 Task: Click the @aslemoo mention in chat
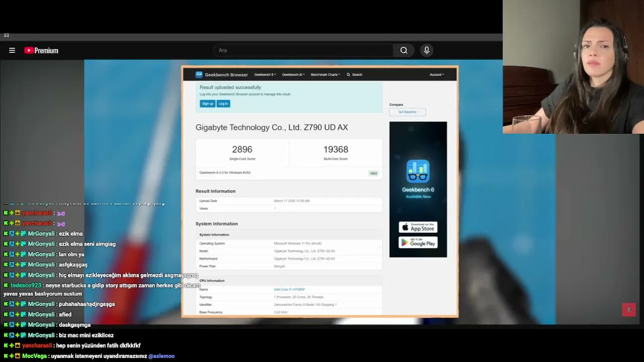[x=162, y=356]
